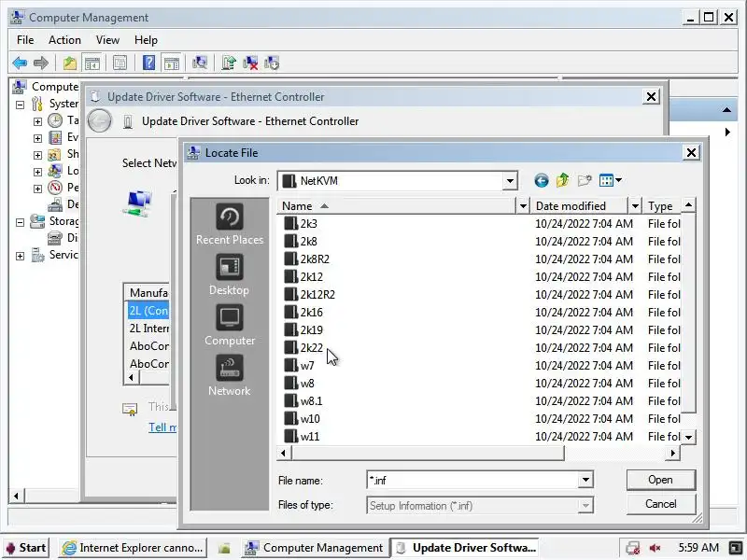The image size is (747, 560).
Task: Open Desktop in the places bar
Action: click(229, 274)
